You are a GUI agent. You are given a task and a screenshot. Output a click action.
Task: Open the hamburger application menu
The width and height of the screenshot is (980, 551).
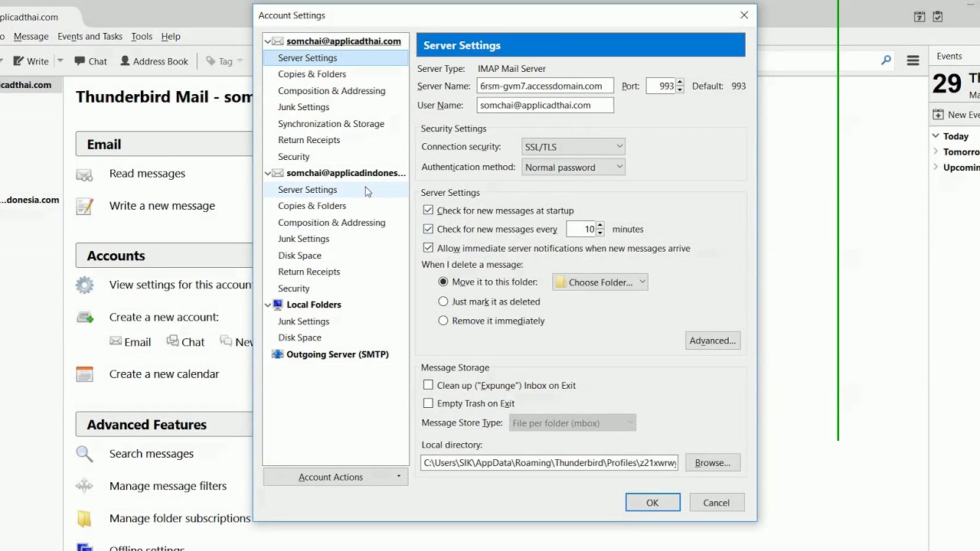click(913, 60)
